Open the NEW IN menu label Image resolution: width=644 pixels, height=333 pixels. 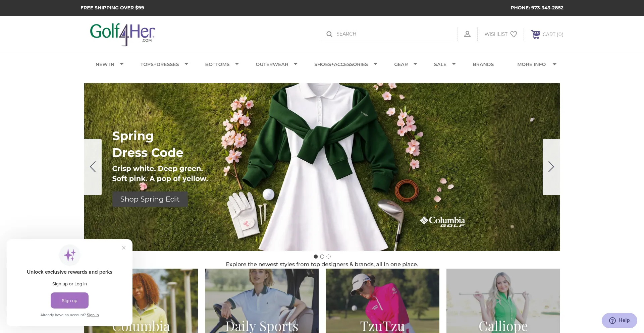click(105, 64)
